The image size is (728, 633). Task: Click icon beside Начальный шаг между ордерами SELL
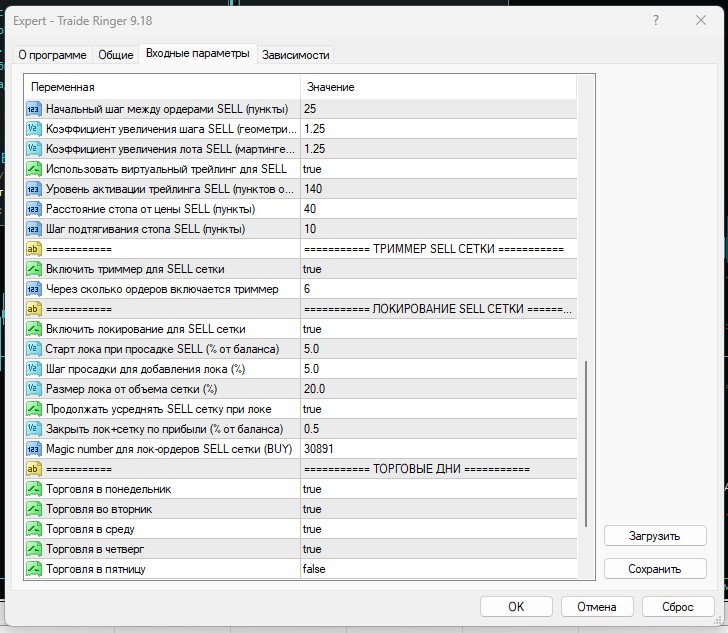click(34, 109)
